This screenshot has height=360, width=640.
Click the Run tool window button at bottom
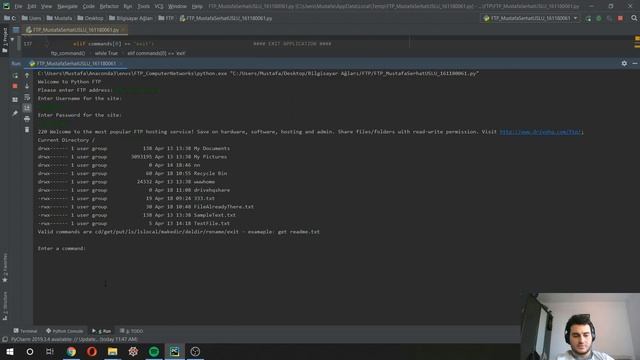coord(102,331)
